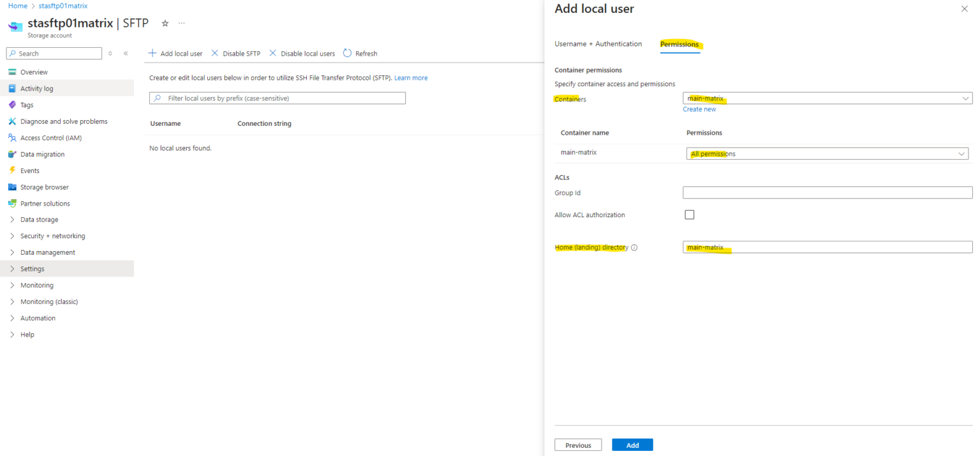Screen dimensions: 980x456
Task: Click the Group Id input field
Action: click(827, 192)
